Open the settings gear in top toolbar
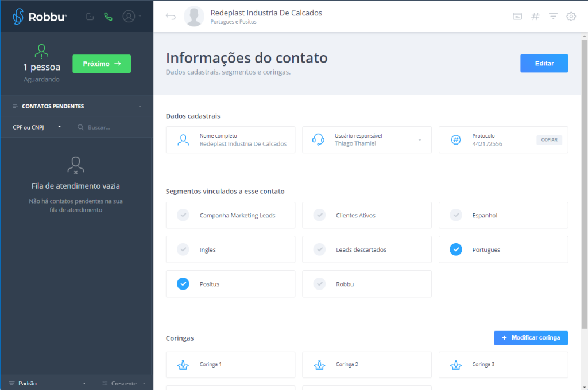The width and height of the screenshot is (588, 390). point(571,17)
